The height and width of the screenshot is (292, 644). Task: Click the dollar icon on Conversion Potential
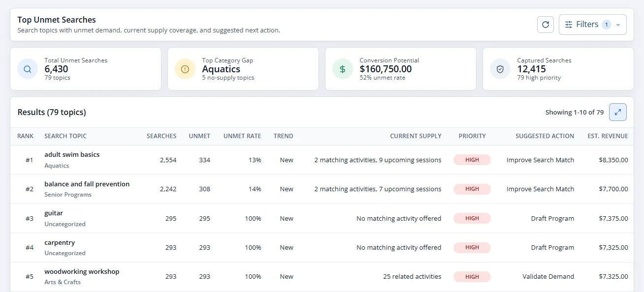(343, 69)
